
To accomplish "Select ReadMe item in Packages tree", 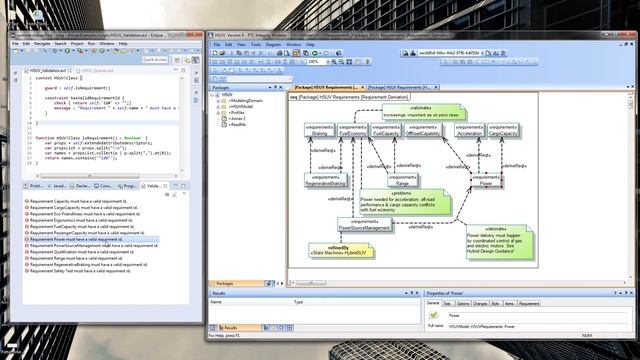I will pyautogui.click(x=237, y=124).
